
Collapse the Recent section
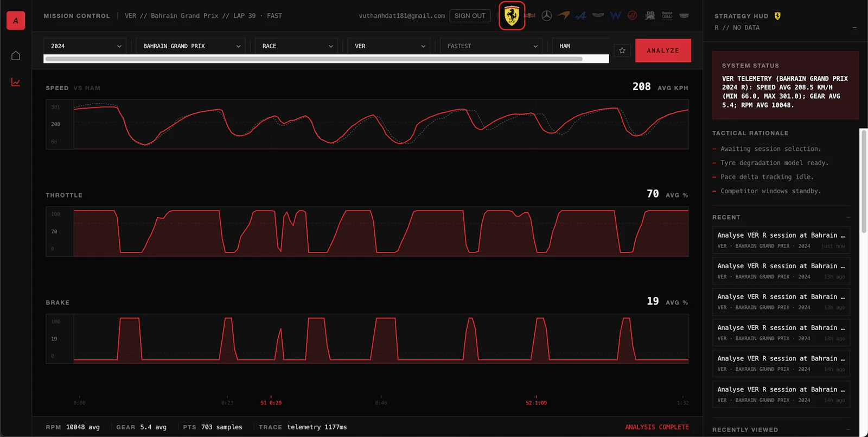pyautogui.click(x=848, y=217)
